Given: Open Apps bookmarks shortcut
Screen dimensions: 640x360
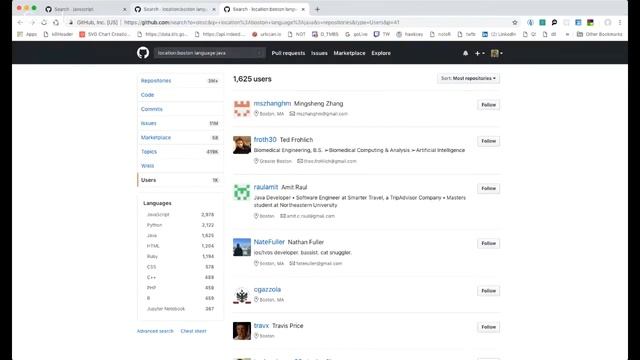Looking at the screenshot, I should click(27, 34).
